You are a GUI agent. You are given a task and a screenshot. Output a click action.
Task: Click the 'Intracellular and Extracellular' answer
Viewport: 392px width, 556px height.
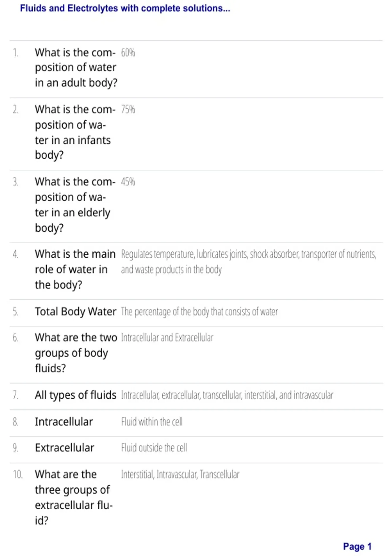167,338
